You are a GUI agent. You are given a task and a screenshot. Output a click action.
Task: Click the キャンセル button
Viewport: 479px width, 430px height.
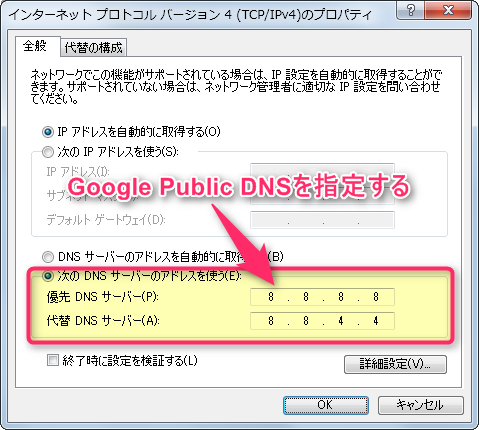pyautogui.click(x=421, y=405)
